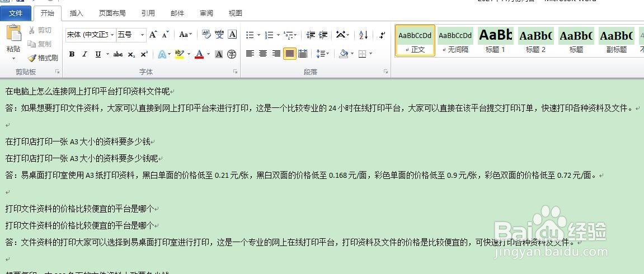Toggle the highlighted Justify alignment button

pos(290,53)
